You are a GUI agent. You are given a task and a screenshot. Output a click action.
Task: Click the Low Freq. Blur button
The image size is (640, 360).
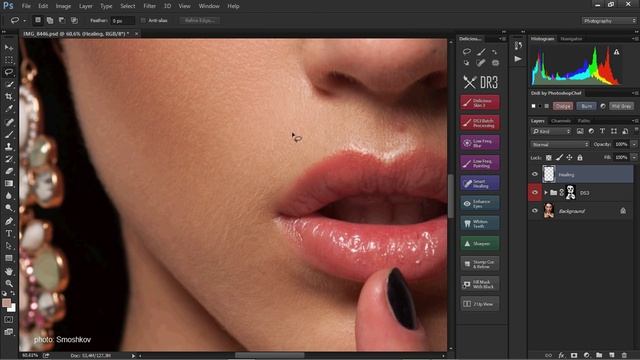pos(480,143)
